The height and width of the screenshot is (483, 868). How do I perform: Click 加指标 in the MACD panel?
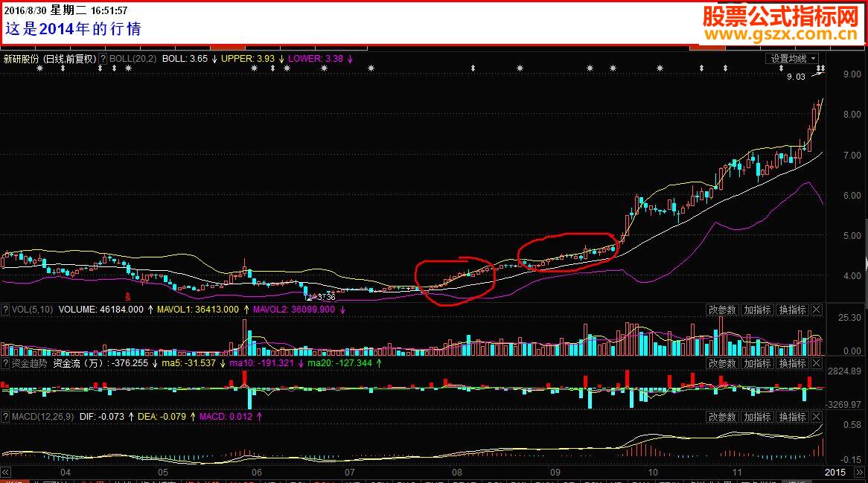757,417
